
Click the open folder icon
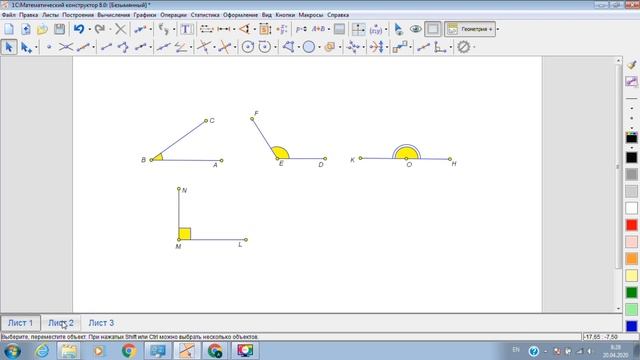tap(42, 29)
